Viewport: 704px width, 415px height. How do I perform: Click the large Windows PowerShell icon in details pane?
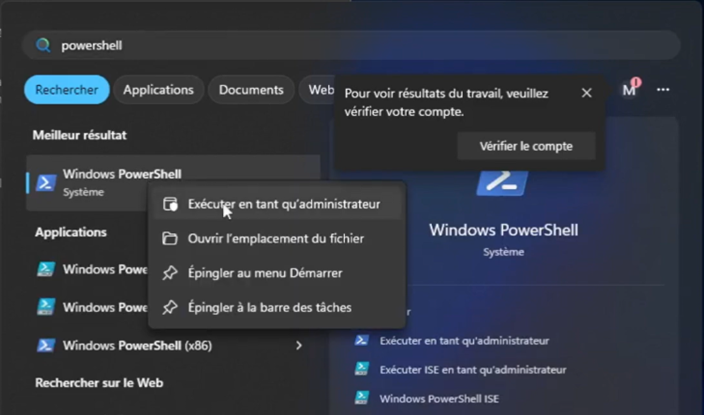502,182
